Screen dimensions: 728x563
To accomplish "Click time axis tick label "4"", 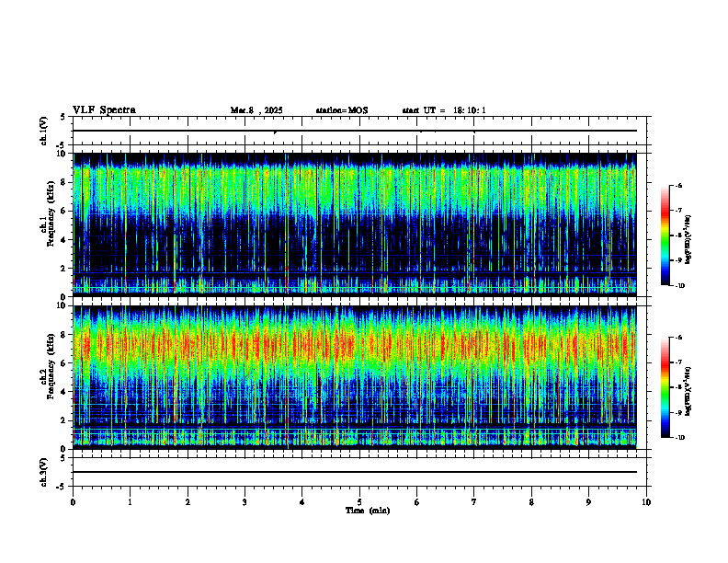I will click(x=302, y=502).
